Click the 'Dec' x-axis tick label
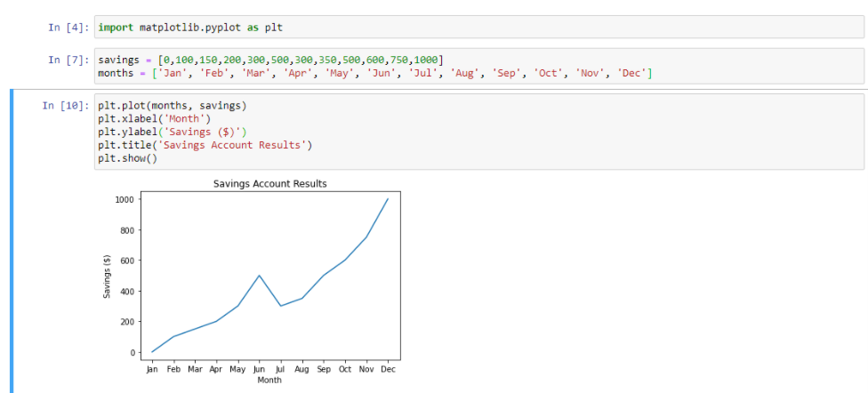The height and width of the screenshot is (393, 868). (x=388, y=369)
